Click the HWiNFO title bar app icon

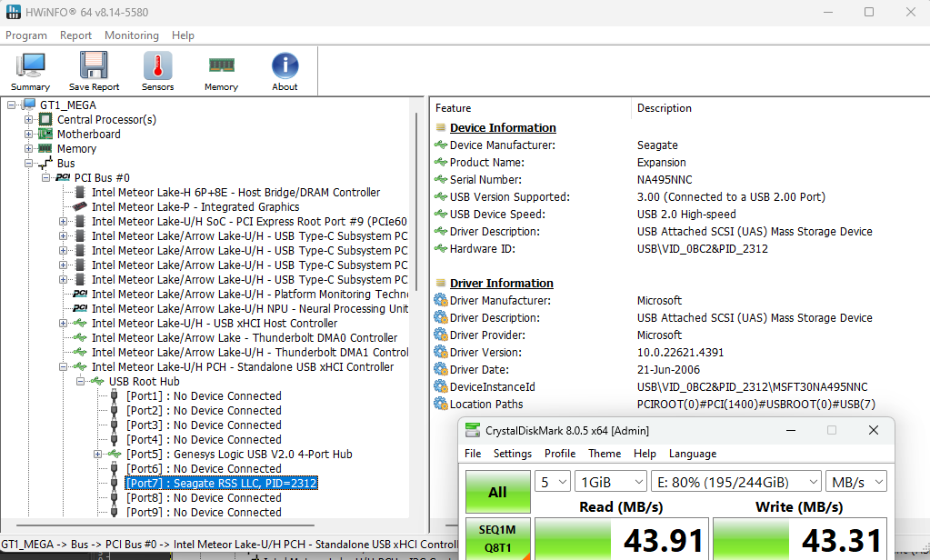(13, 12)
